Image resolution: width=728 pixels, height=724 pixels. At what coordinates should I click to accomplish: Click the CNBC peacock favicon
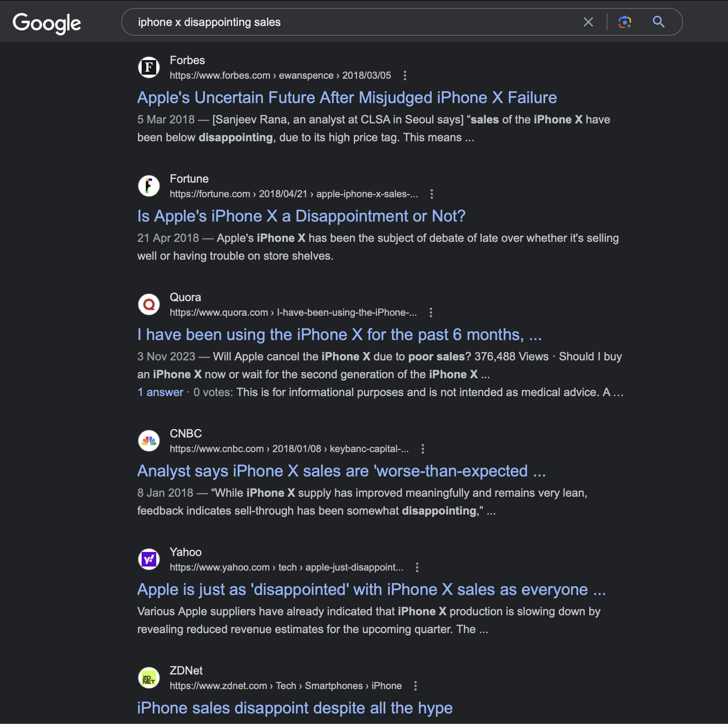point(149,441)
